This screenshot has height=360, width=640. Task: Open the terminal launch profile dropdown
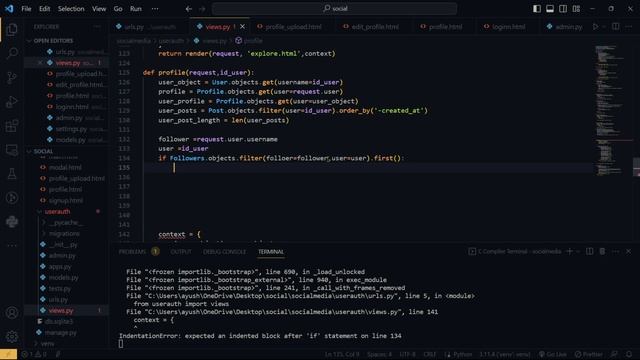tap(578, 251)
